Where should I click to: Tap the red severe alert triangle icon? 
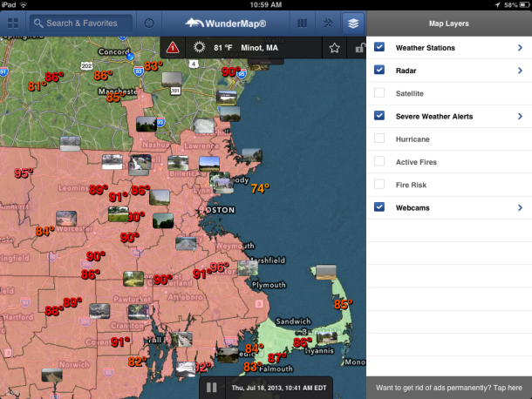(x=173, y=47)
